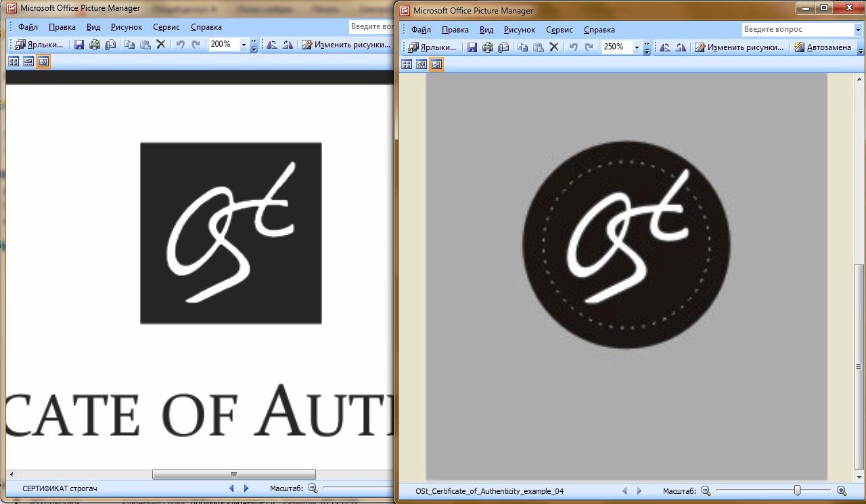
Task: Open Ярлыки shortcuts pane in right window
Action: [432, 47]
